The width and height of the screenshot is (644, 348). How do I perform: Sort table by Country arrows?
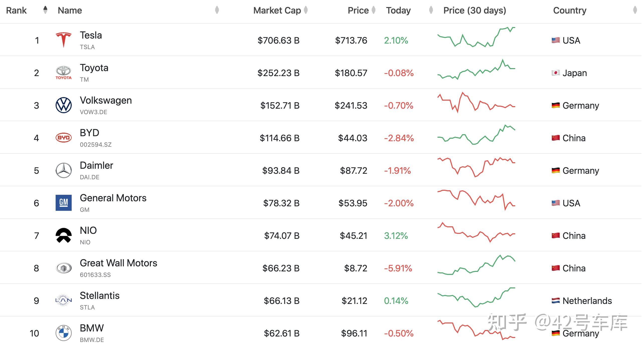tap(635, 10)
